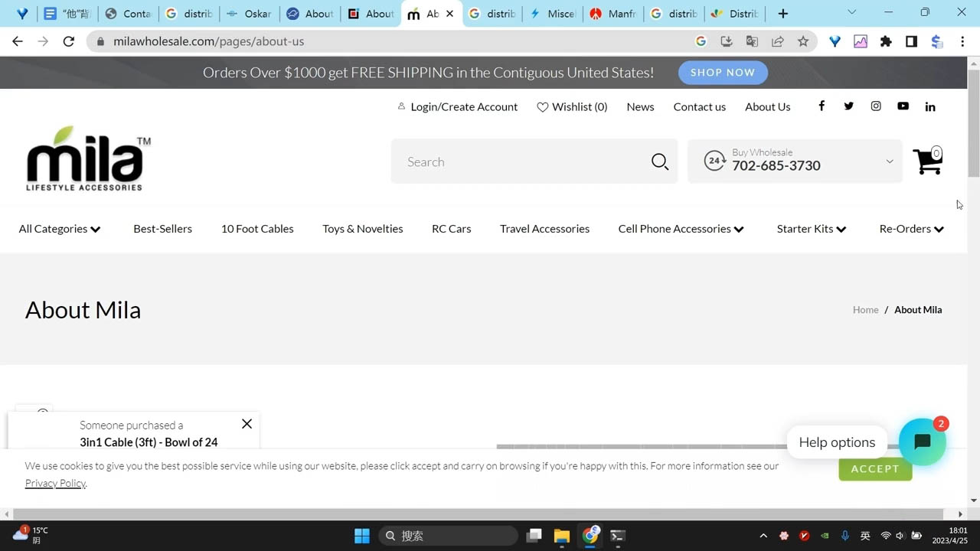The height and width of the screenshot is (551, 980).
Task: Expand the Buy Wholesale phone dropdown
Action: 889,161
